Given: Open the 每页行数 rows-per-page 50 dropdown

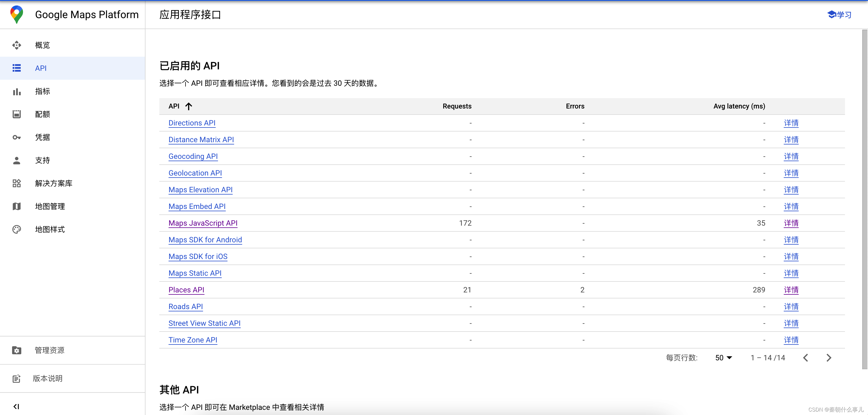Looking at the screenshot, I should tap(723, 358).
